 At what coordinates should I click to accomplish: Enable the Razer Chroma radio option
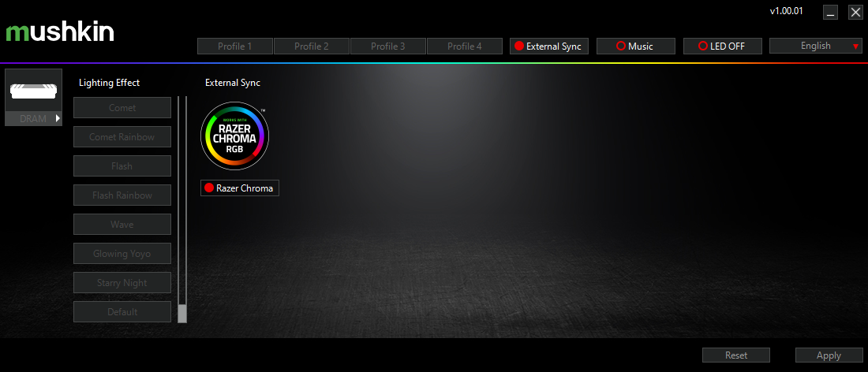tap(240, 188)
